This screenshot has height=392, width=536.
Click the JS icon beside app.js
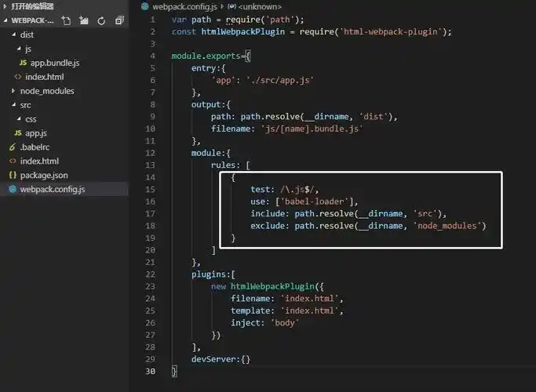pos(18,132)
